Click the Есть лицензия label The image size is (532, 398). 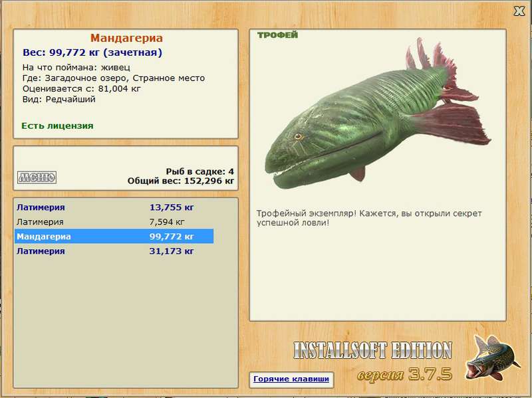coord(57,126)
